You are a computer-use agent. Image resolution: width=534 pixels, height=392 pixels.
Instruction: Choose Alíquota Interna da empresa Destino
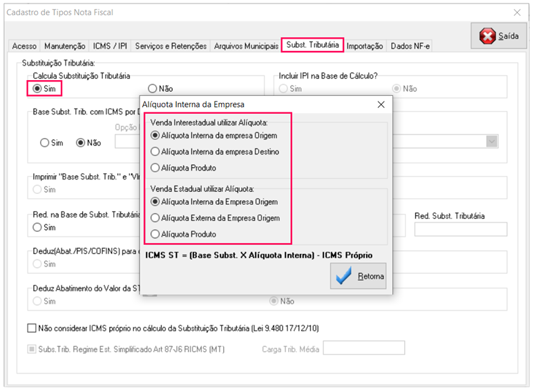coord(155,151)
